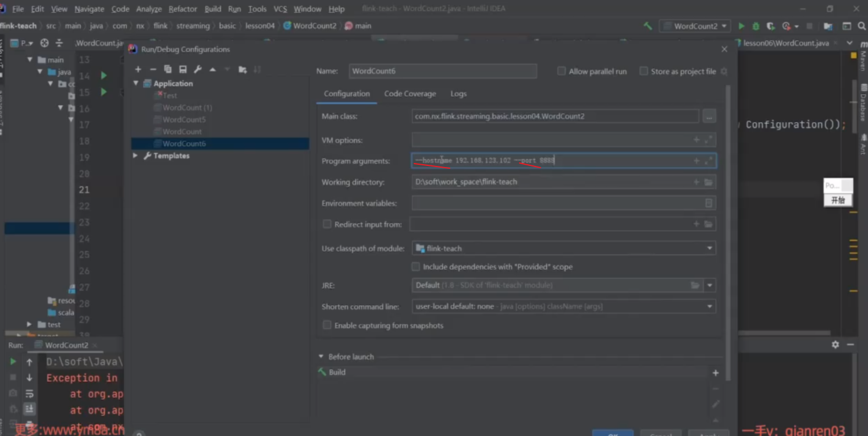Click the folder icon in Working directory field

[x=708, y=182]
